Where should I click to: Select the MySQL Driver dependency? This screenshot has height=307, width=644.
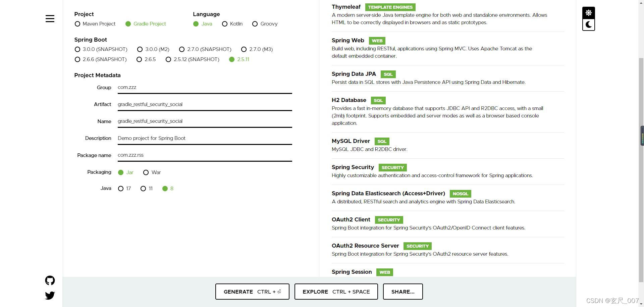448,145
